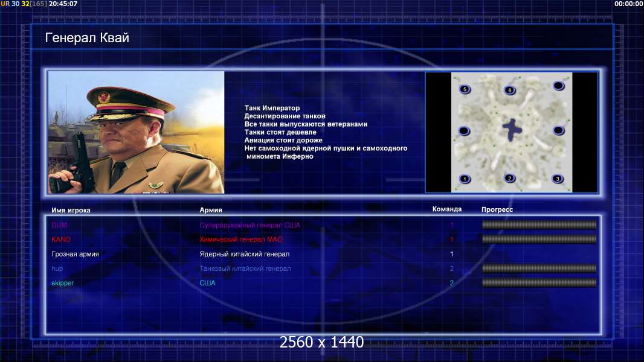Choose start position 3 on the minimap
Screen dimensions: 644x362
click(558, 179)
